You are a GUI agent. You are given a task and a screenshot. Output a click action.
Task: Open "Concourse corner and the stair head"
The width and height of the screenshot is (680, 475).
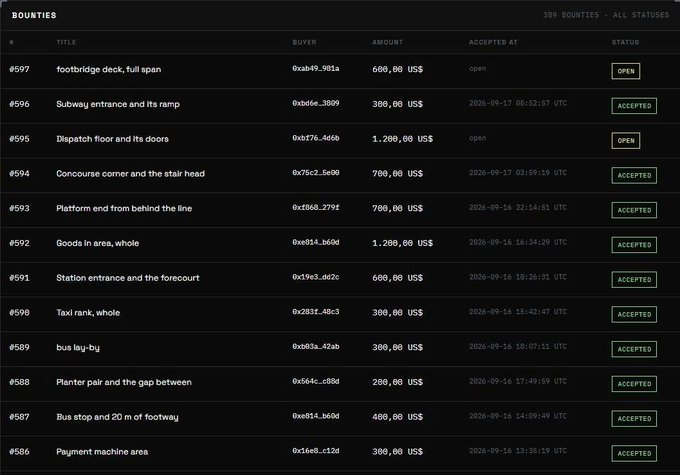(130, 174)
